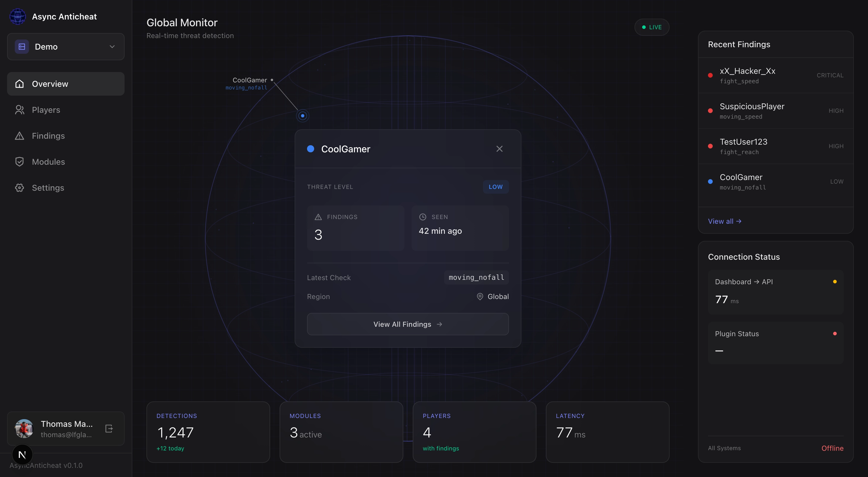Viewport: 868px width, 477px height.
Task: Close the CoolGamer popup card
Action: 499,149
